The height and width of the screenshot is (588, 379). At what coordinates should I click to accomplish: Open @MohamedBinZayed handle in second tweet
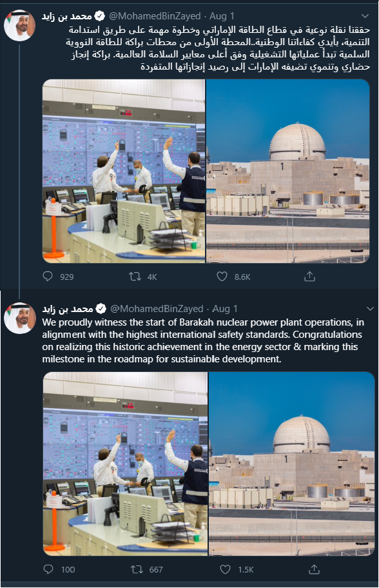(157, 309)
